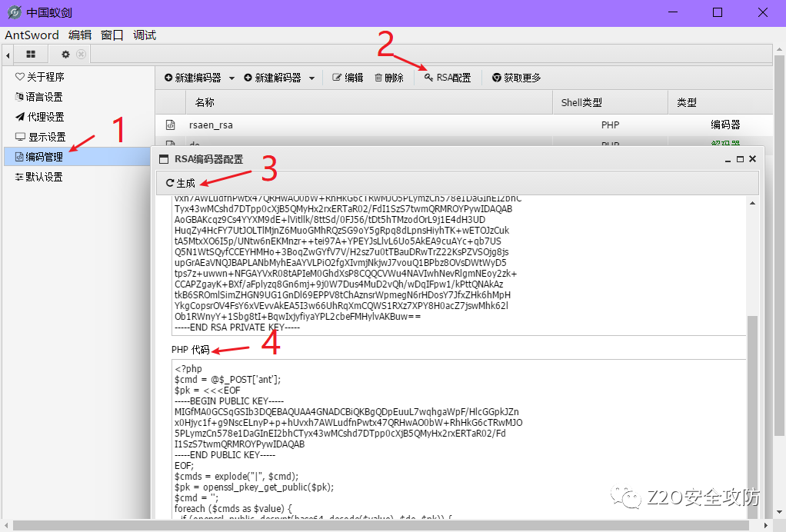The width and height of the screenshot is (786, 532).
Task: Open 语言设置 in the sidebar
Action: (39, 97)
